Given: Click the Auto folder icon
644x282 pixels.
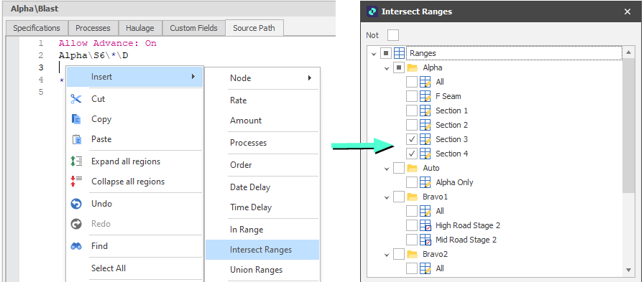Looking at the screenshot, I should pyautogui.click(x=412, y=168).
